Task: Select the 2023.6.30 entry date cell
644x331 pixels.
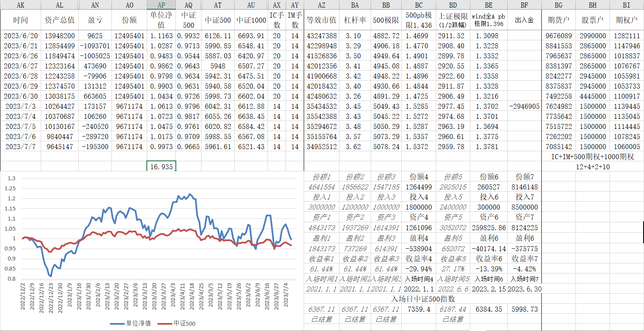Action: pyautogui.click(x=524, y=289)
